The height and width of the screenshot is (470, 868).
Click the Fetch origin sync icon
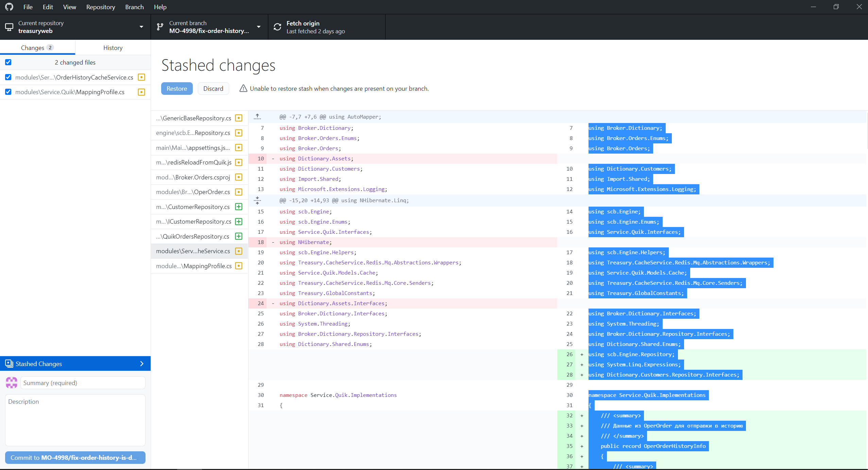[x=277, y=27]
